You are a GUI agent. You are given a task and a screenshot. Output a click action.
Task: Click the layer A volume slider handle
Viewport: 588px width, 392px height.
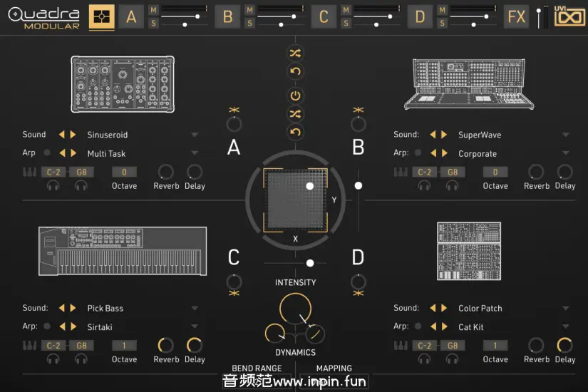tap(197, 16)
